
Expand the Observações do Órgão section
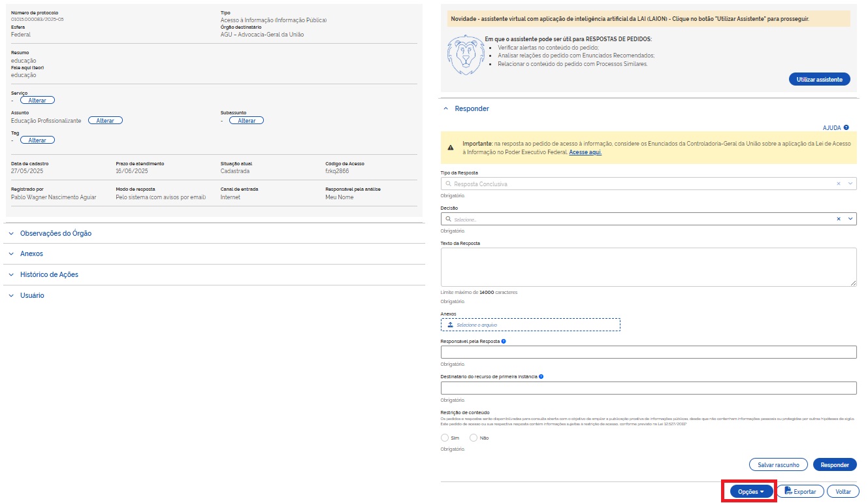tap(56, 233)
